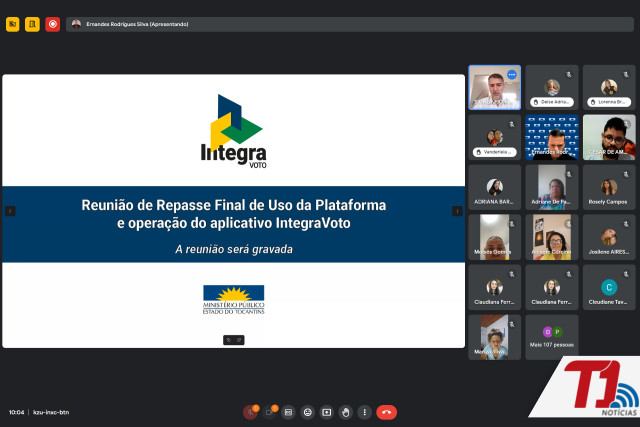
Task: Open the 'Mais 107 pessoas' tile
Action: pos(552,337)
